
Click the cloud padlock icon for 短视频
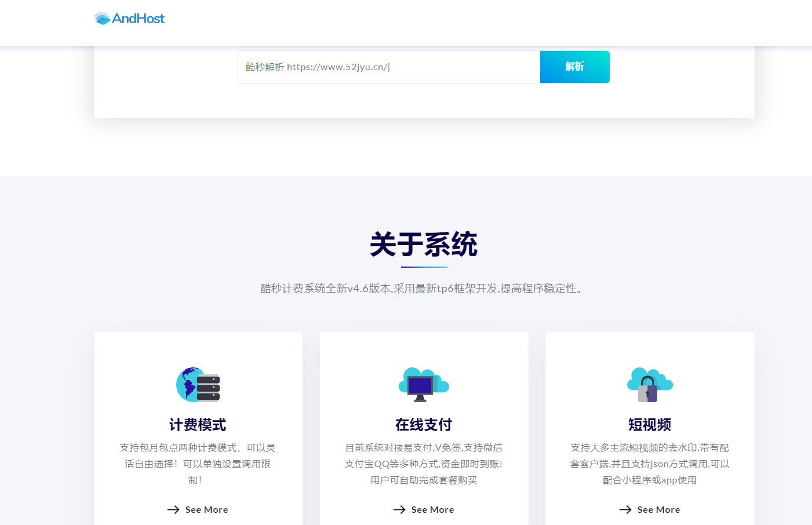(x=650, y=385)
